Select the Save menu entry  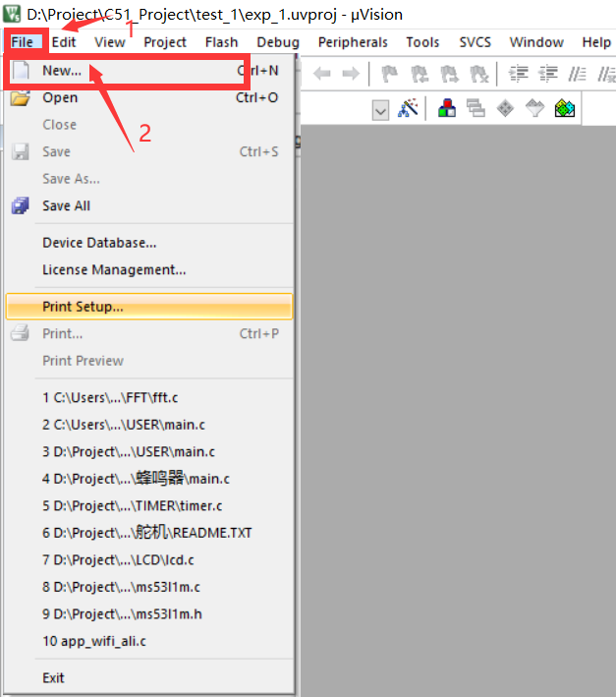(x=149, y=152)
